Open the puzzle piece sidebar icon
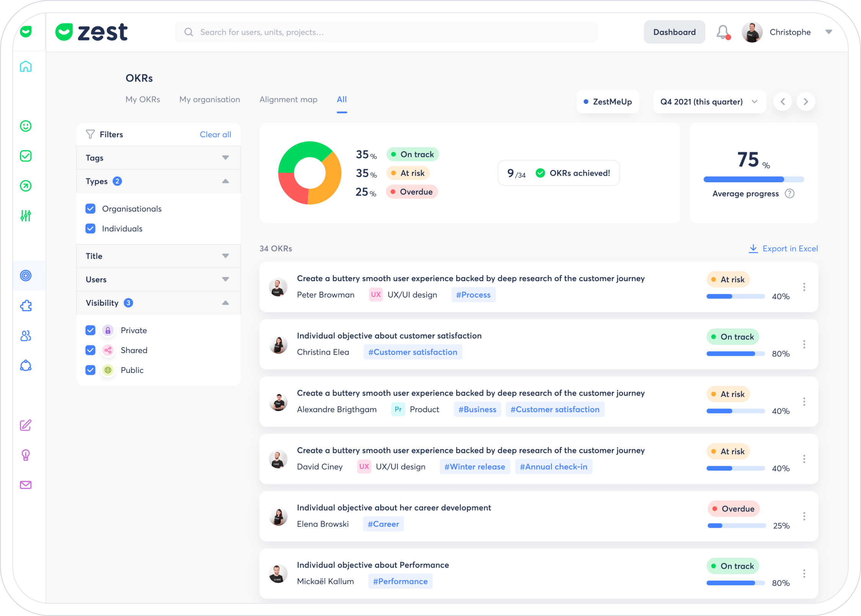Viewport: 861px width, 616px height. 26,306
